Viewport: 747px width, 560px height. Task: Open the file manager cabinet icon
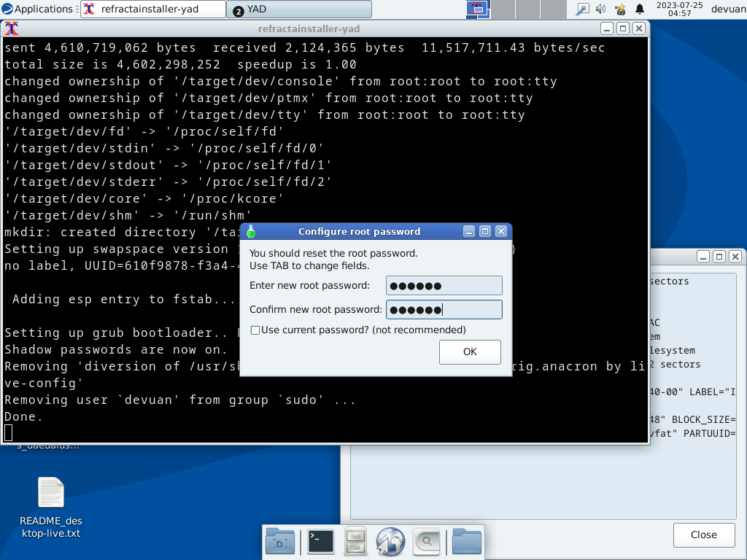pos(355,542)
